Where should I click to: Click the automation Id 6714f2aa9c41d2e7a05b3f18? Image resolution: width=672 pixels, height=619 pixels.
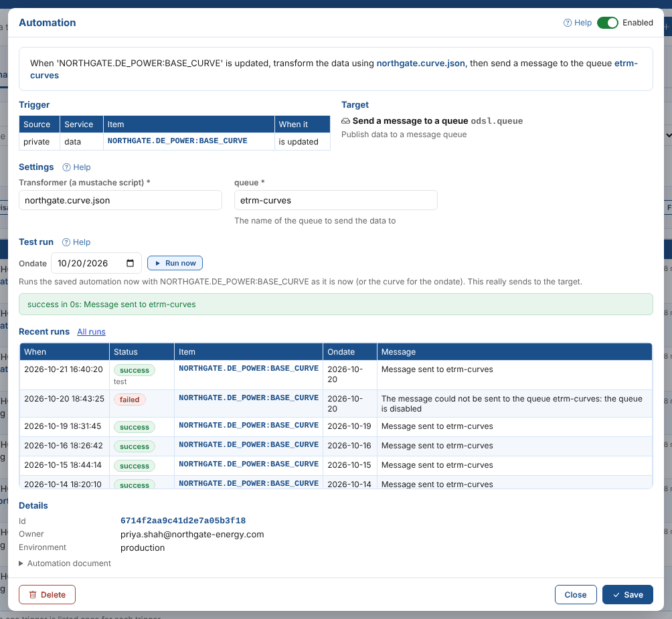pos(183,521)
